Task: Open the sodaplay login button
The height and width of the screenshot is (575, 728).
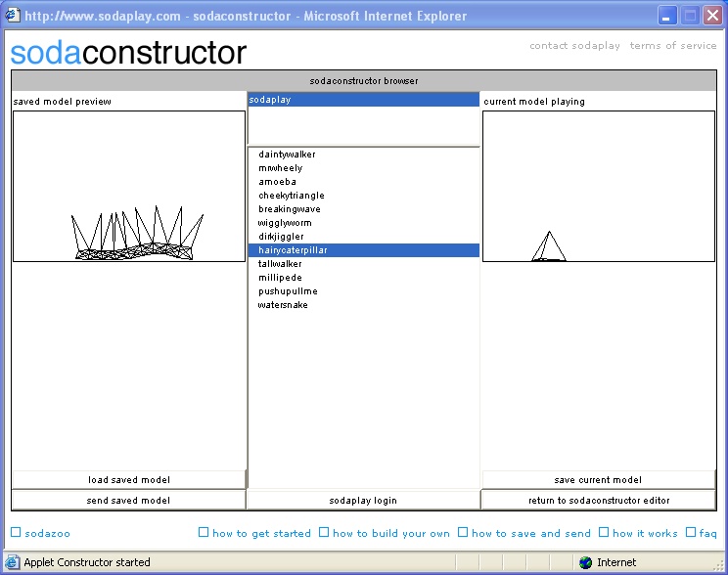Action: (364, 501)
